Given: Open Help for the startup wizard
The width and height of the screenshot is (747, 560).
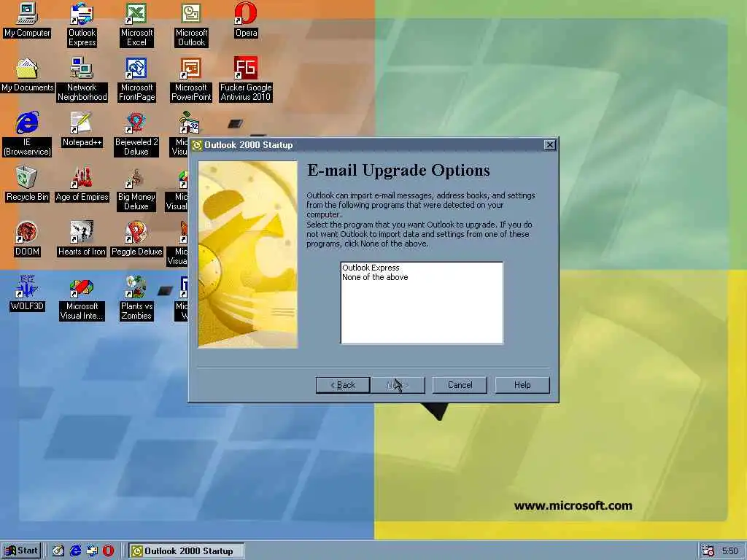Looking at the screenshot, I should 522,385.
